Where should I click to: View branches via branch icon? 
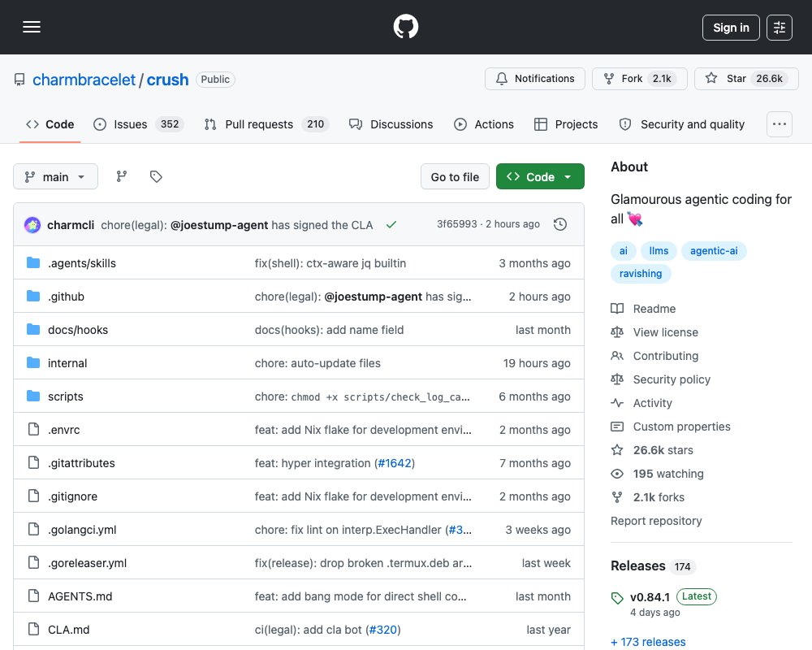(122, 177)
